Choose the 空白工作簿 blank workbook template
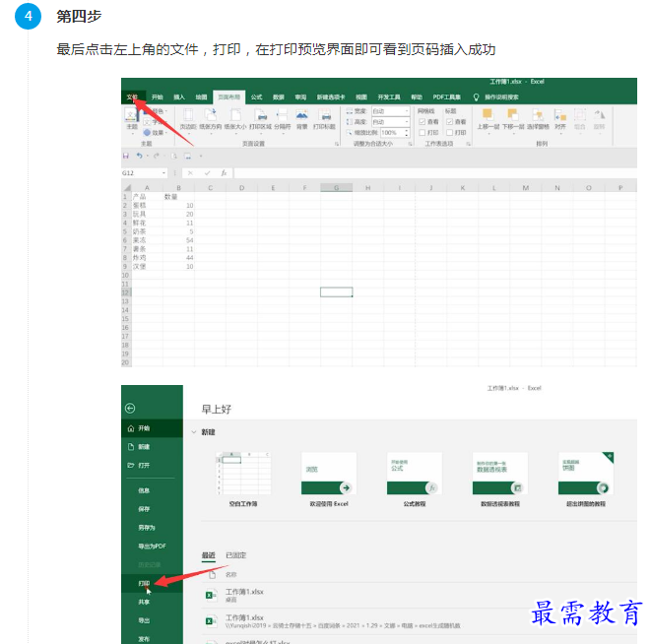This screenshot has height=644, width=651. click(243, 480)
